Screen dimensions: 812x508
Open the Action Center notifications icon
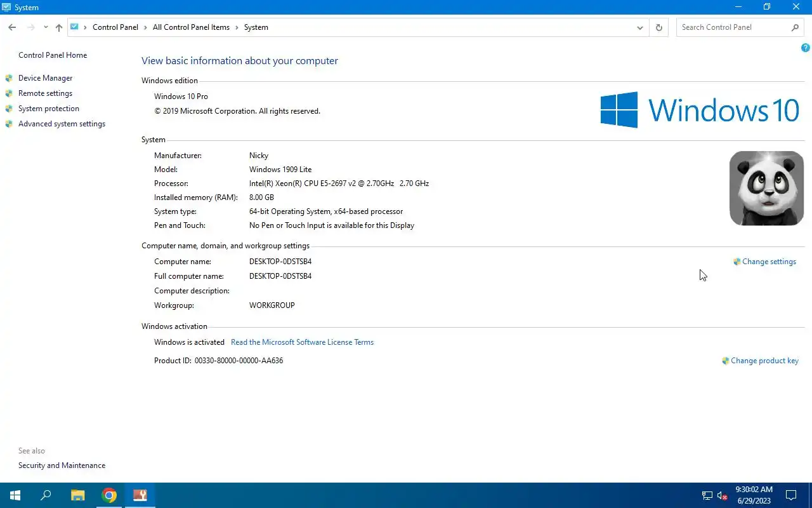click(791, 495)
